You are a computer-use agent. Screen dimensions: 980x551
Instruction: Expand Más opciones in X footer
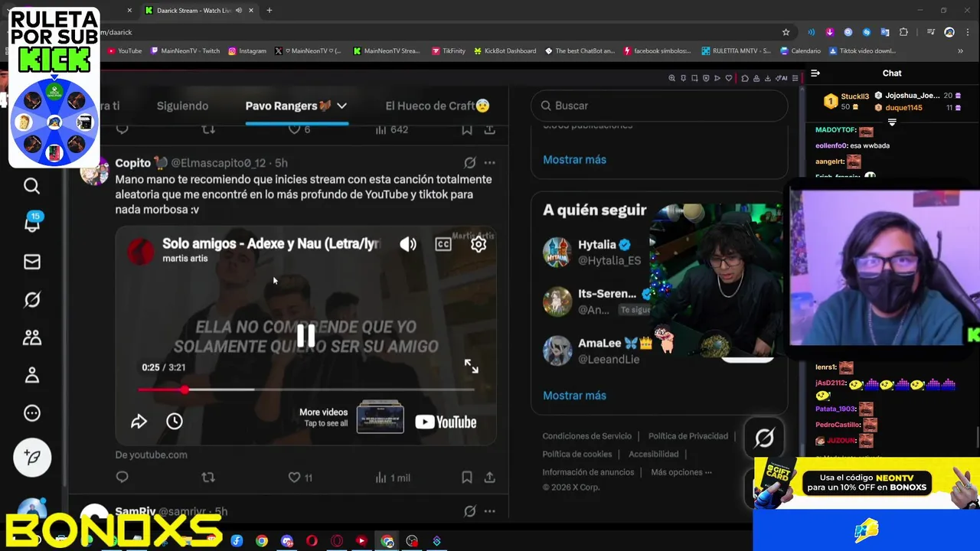pos(681,472)
